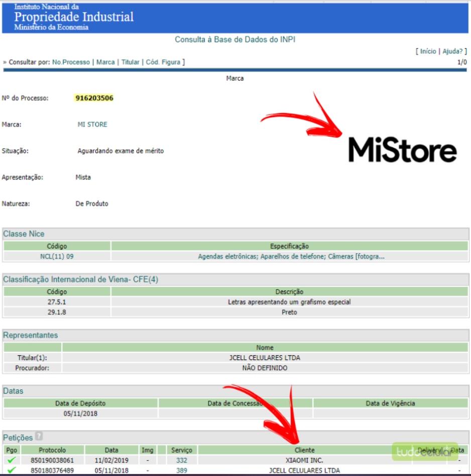The height and width of the screenshot is (476, 471).
Task: Search by Marca link
Action: point(105,62)
